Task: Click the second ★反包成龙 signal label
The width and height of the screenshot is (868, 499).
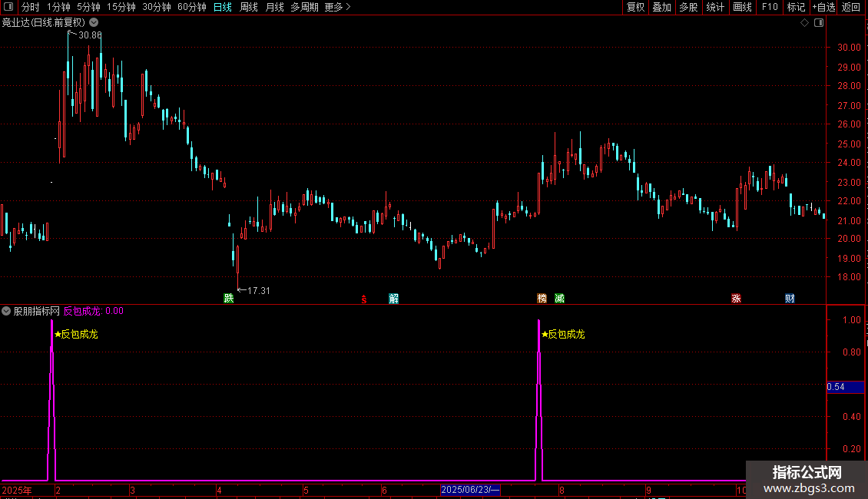Action: tap(564, 334)
